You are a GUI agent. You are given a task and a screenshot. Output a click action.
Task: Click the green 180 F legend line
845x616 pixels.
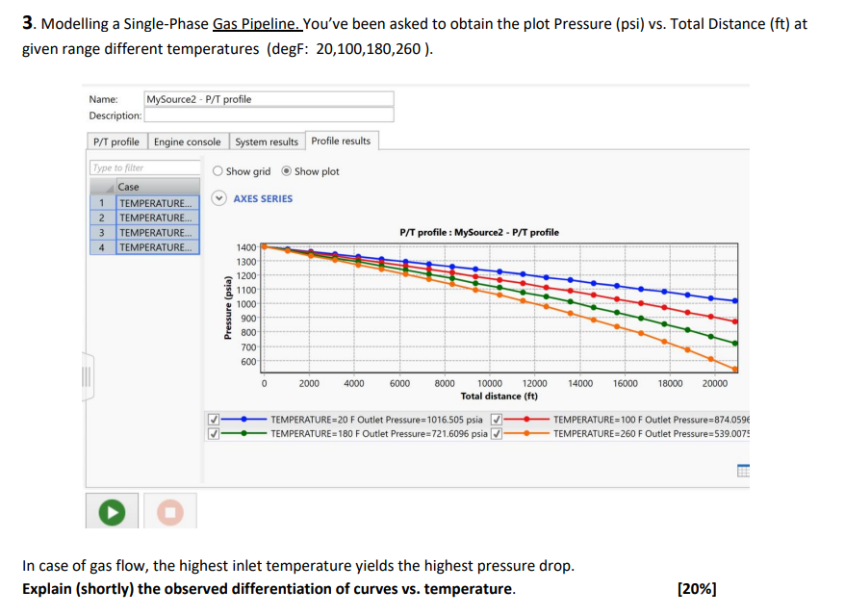[243, 433]
